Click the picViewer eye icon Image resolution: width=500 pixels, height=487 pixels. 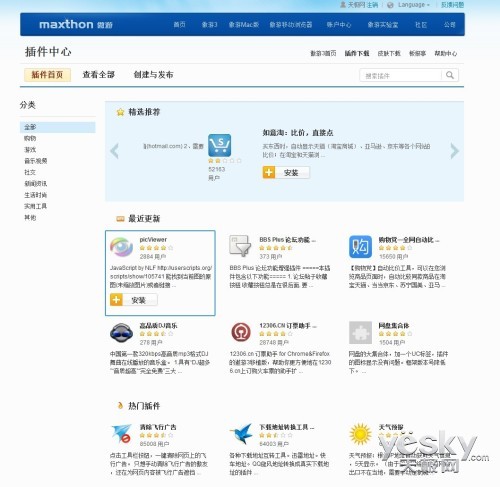pyautogui.click(x=121, y=247)
